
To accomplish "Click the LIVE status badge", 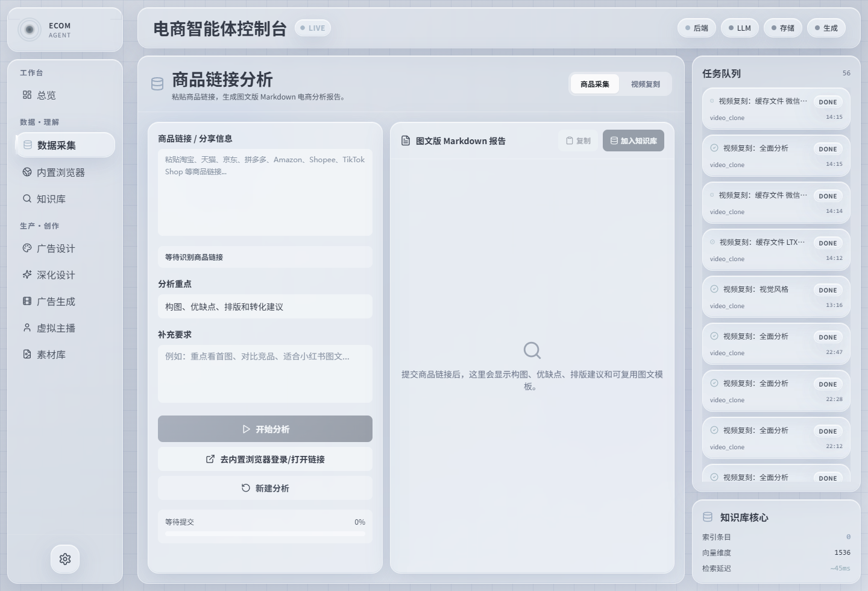I will click(313, 28).
